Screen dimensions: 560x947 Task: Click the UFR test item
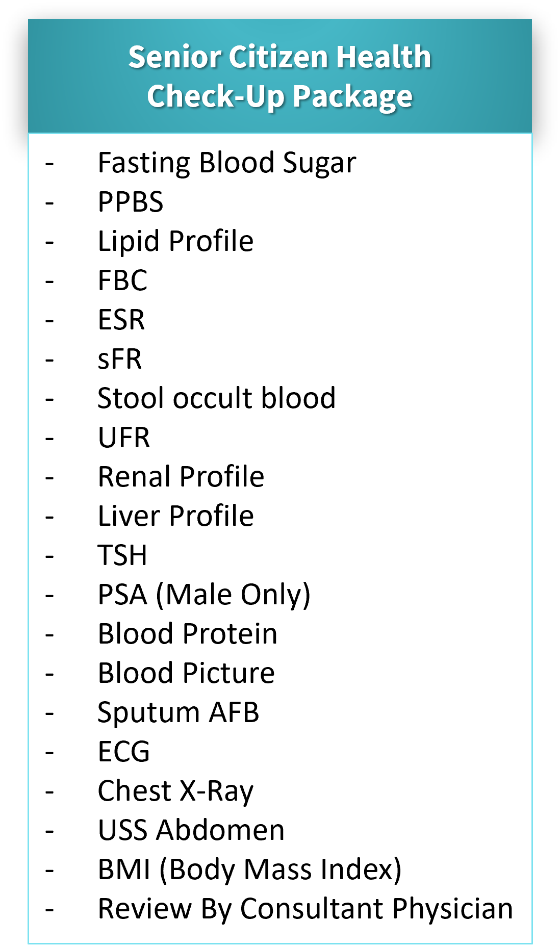click(x=124, y=438)
